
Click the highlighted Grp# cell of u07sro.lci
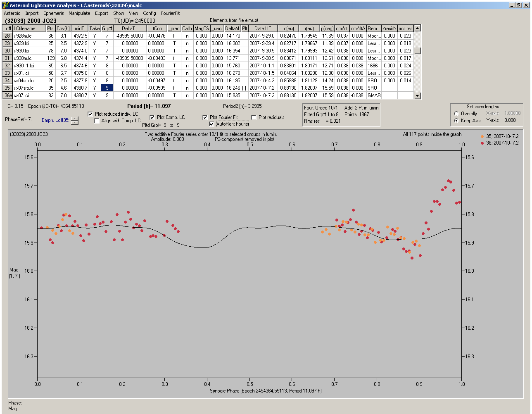107,88
